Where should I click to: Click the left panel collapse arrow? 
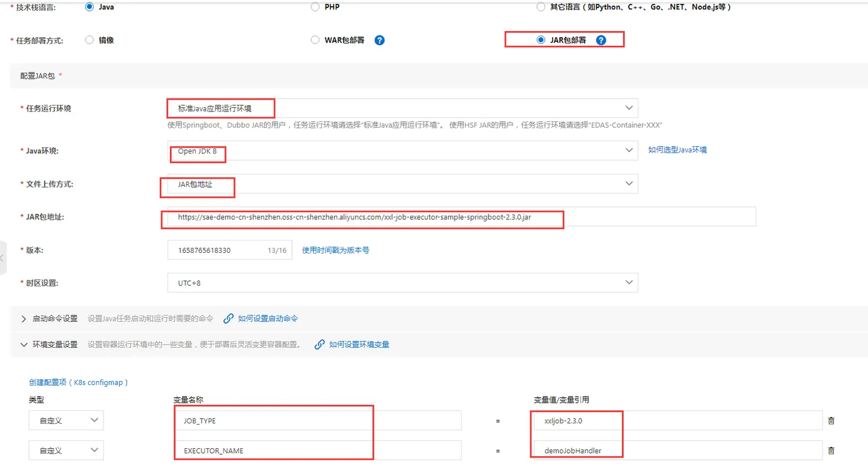pos(2,257)
